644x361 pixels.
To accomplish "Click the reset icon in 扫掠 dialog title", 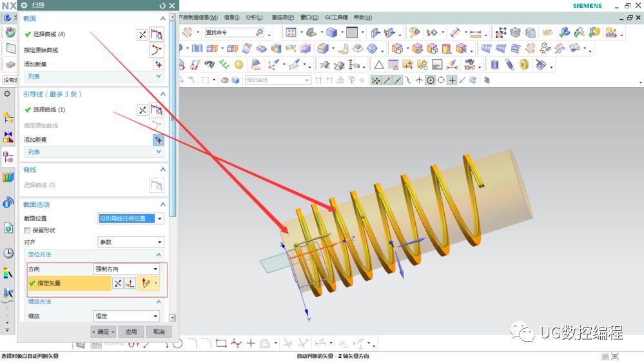I will pyautogui.click(x=161, y=5).
